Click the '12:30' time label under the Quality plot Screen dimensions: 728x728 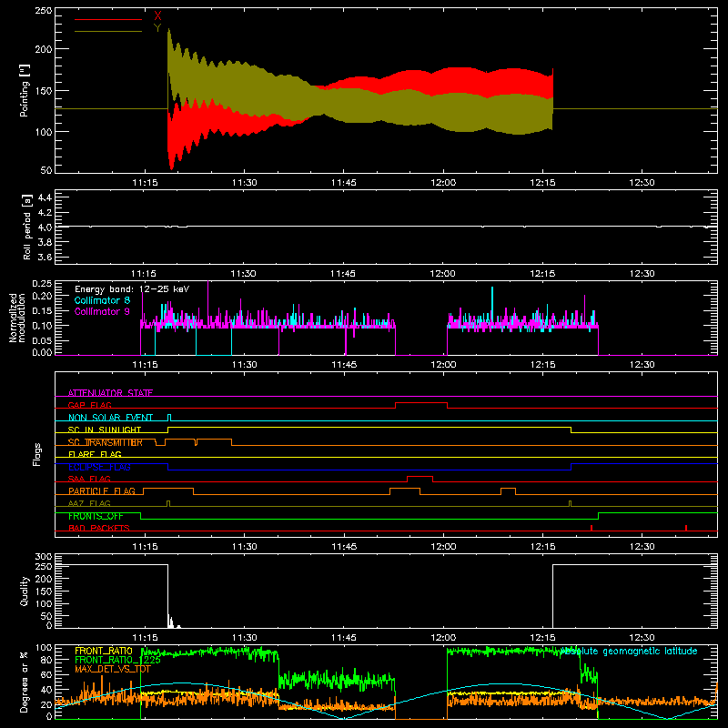tap(642, 638)
